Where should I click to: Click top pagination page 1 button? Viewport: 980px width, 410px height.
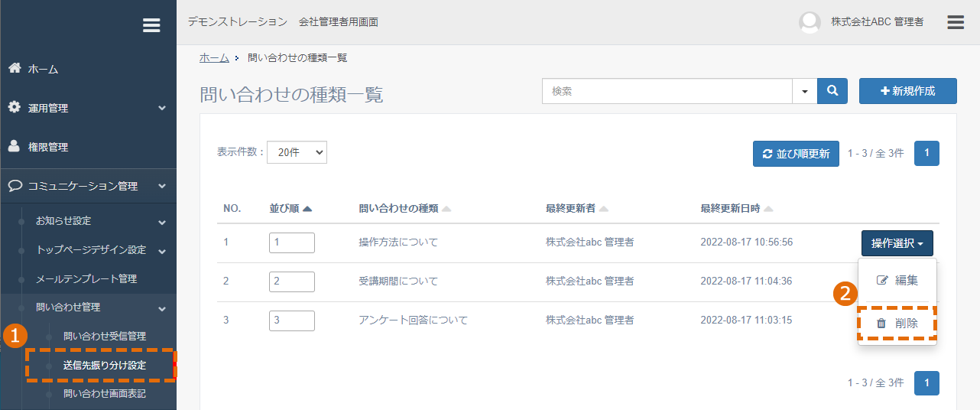pyautogui.click(x=926, y=153)
